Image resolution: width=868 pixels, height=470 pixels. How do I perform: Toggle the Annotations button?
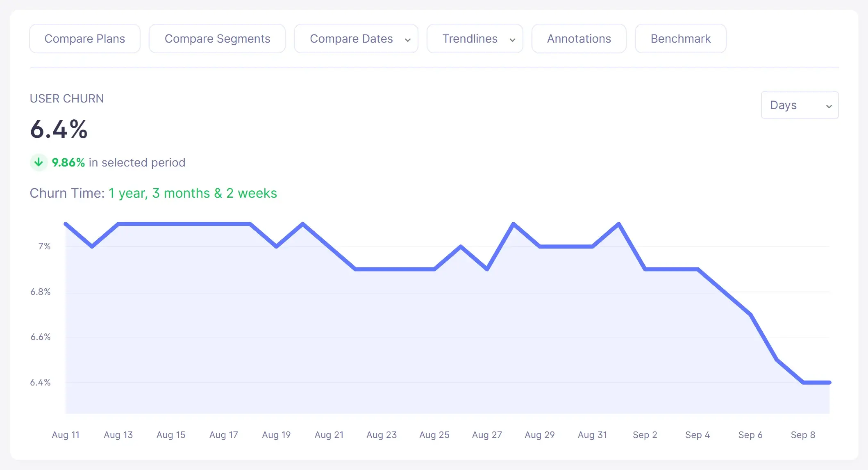click(x=579, y=39)
